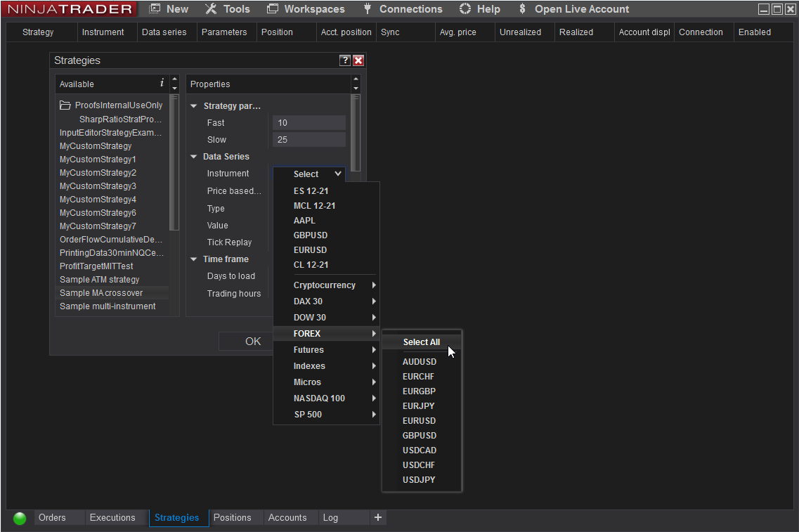Viewport: 799px width, 532px height.
Task: Open the Connections menu with plug icon
Action: tap(402, 9)
